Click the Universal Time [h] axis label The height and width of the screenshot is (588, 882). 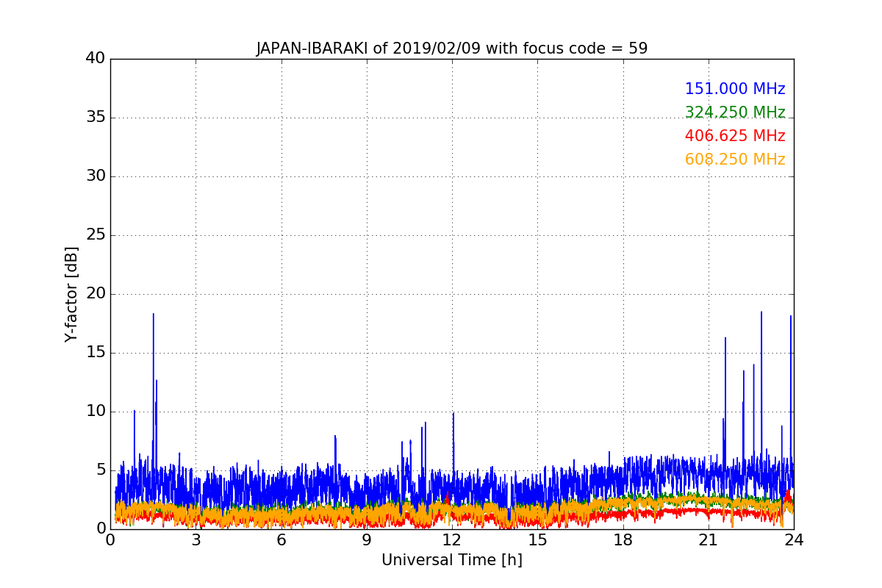click(x=452, y=560)
